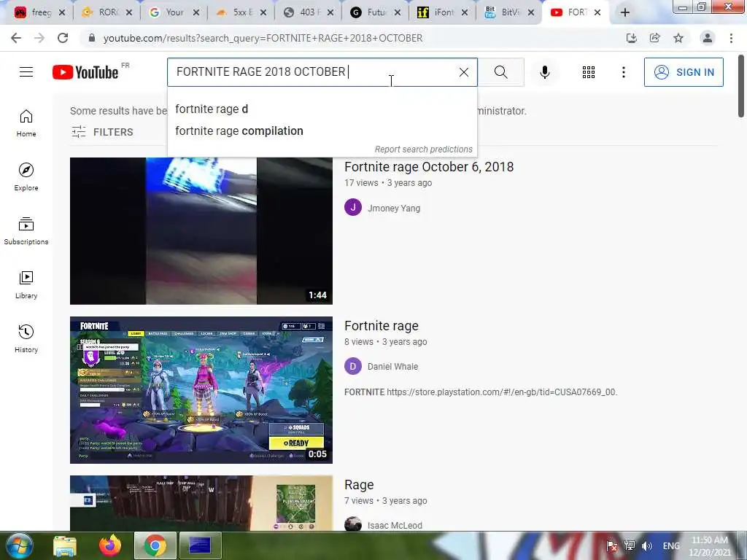Open the Chrome profile avatar icon

coord(708,38)
